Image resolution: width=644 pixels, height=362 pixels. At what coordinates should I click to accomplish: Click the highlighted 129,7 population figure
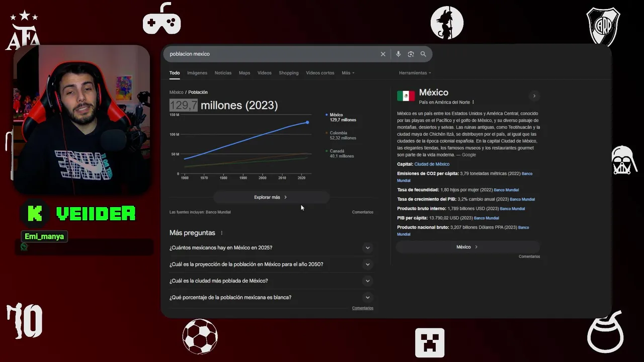click(x=183, y=105)
